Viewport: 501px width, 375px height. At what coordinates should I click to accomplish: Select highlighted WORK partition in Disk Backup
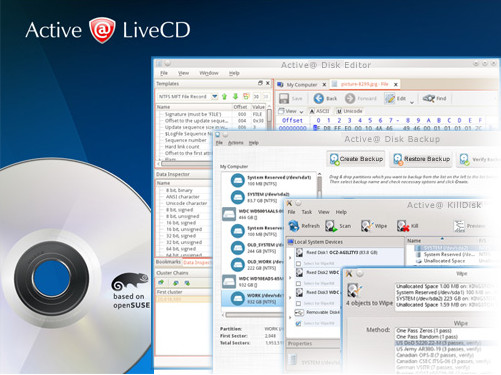click(252, 298)
